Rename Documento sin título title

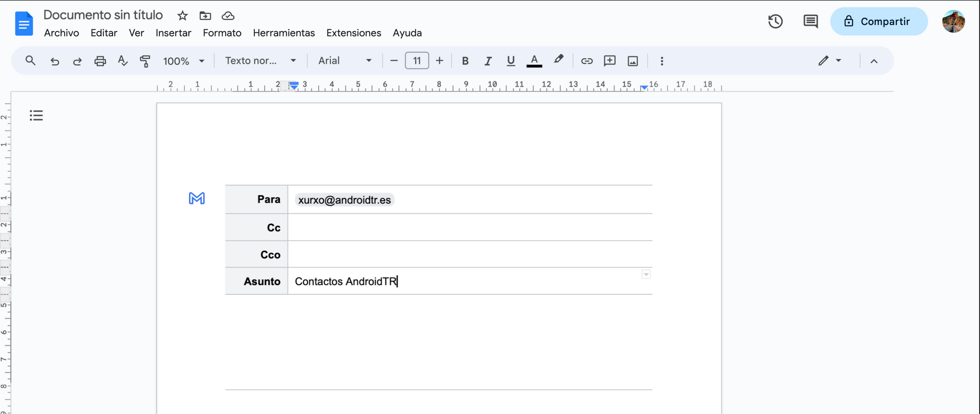tap(103, 15)
